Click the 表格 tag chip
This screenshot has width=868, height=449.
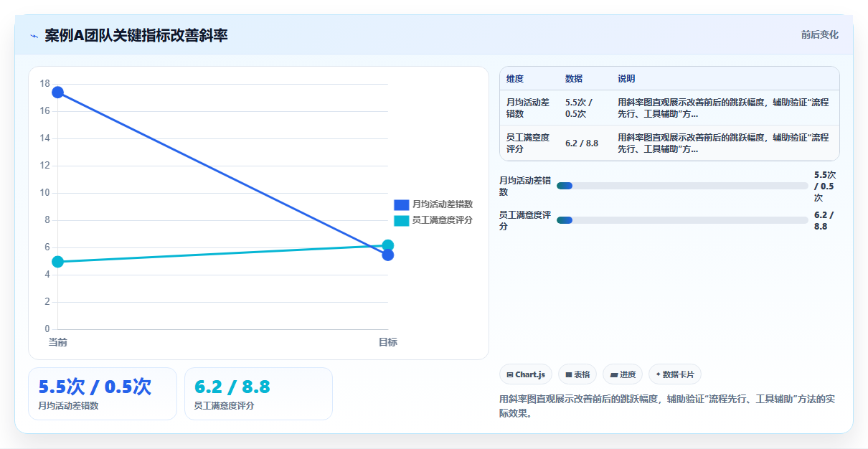tap(577, 374)
